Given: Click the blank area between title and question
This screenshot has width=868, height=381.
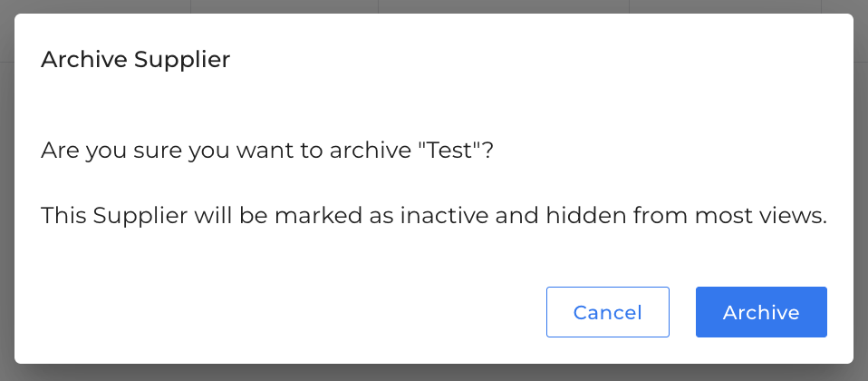Looking at the screenshot, I should point(434,105).
